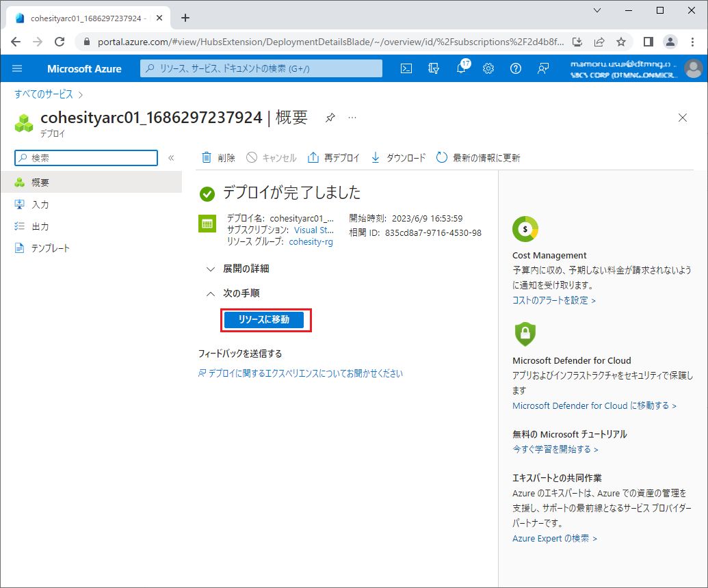This screenshot has height=588, width=708.
Task: Click the Cost Management icon
Action: 525,229
